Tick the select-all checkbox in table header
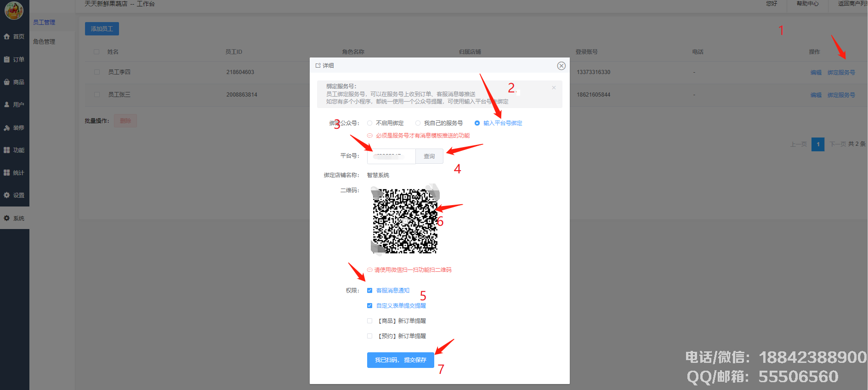This screenshot has height=390, width=868. click(x=96, y=52)
